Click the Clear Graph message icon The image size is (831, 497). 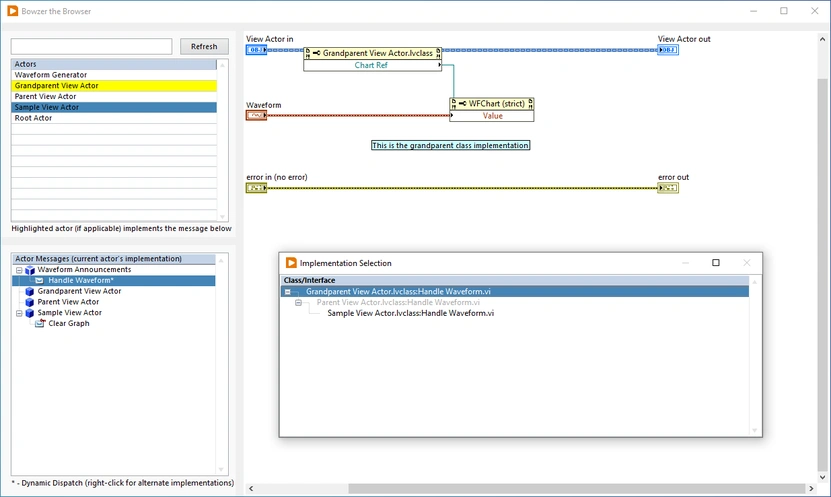point(40,323)
